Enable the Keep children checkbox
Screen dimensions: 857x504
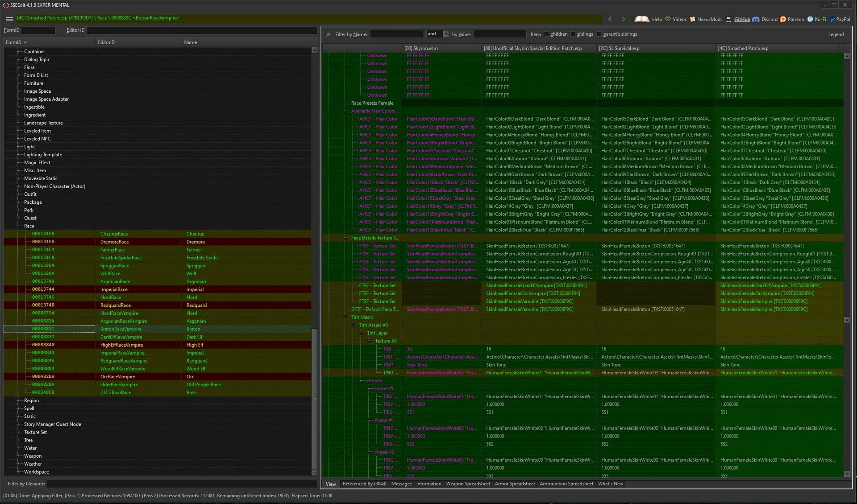pos(546,34)
